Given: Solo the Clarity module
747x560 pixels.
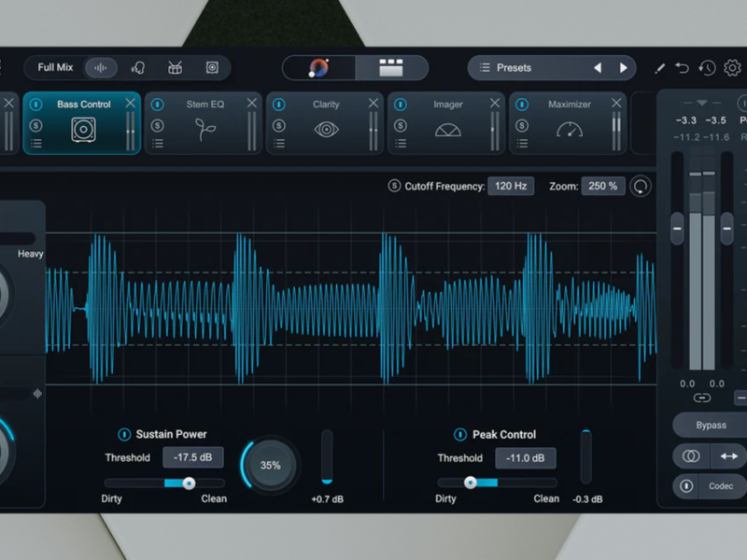Looking at the screenshot, I should 279,126.
